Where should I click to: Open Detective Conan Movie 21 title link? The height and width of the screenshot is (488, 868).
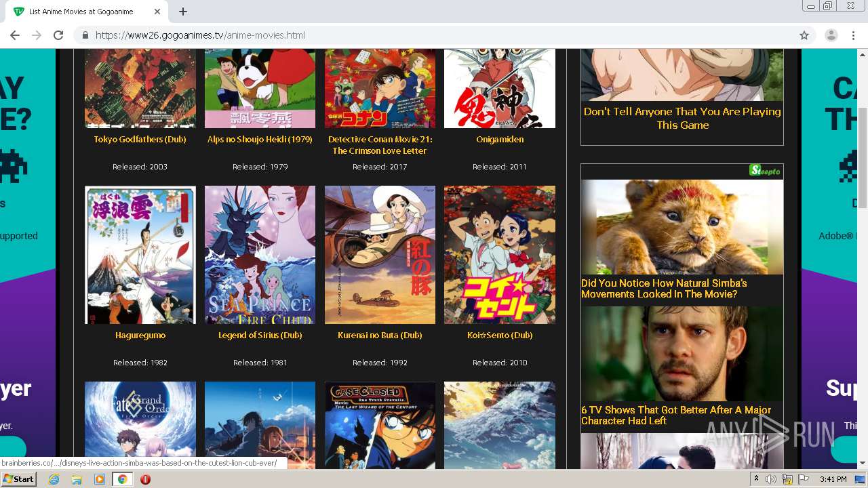point(380,144)
